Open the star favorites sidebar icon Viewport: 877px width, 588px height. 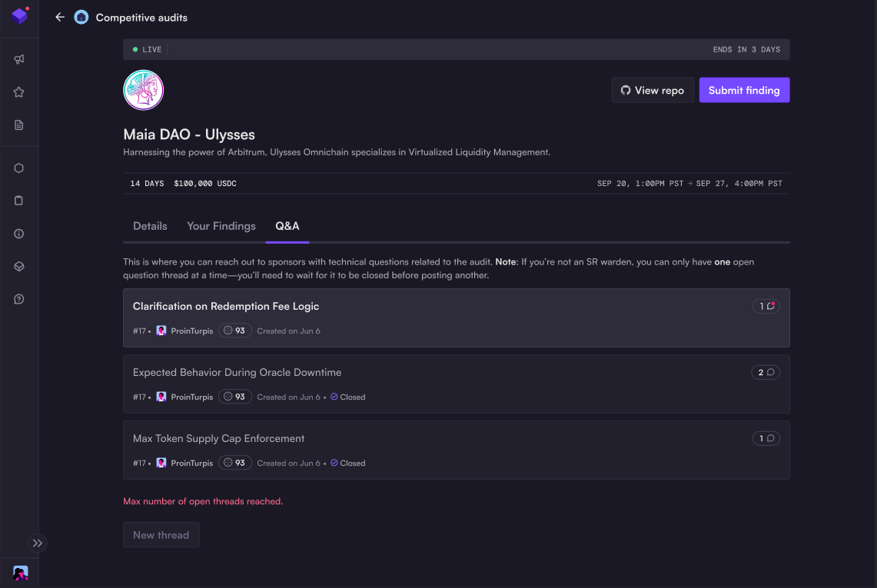[x=19, y=92]
